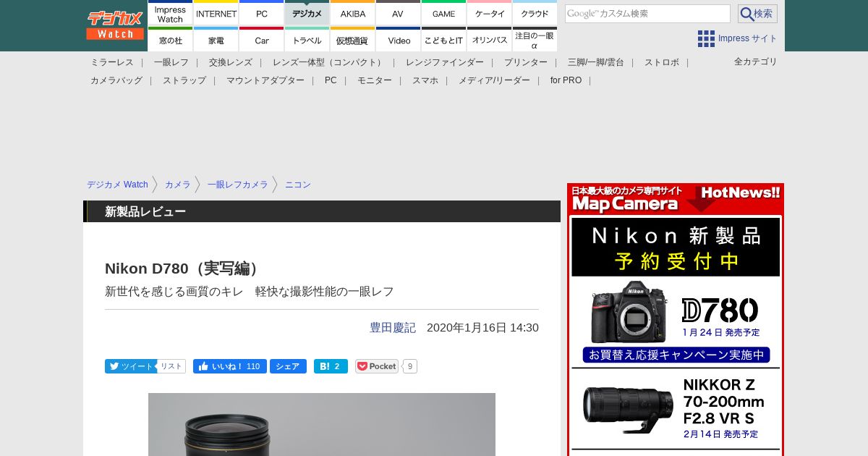
Task: Open 一眼レフ category
Action: click(x=171, y=62)
